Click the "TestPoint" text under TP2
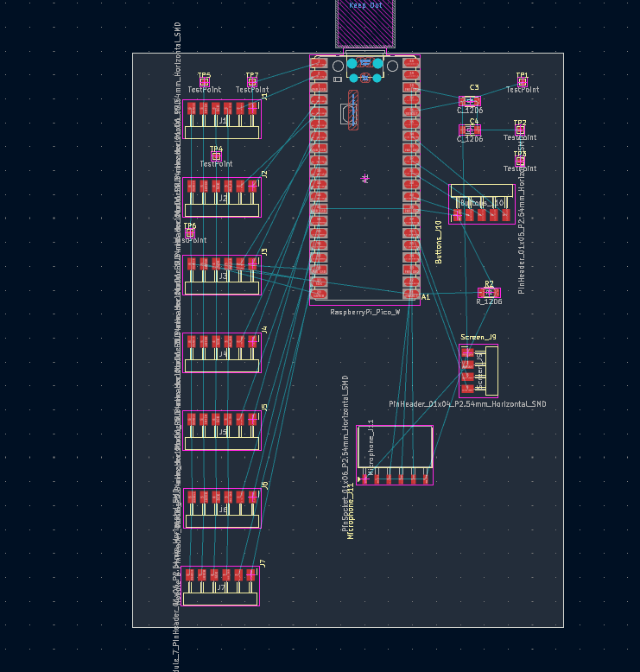 [x=520, y=137]
